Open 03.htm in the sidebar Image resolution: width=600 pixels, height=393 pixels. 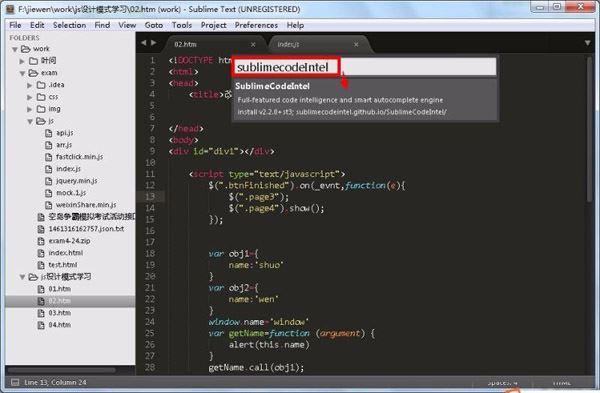click(x=59, y=313)
